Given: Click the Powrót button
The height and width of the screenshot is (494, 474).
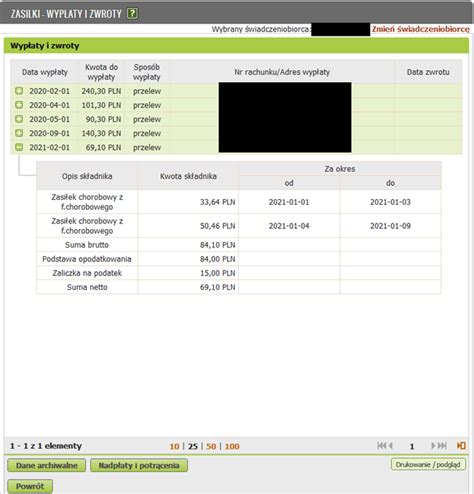Looking at the screenshot, I should 30,486.
